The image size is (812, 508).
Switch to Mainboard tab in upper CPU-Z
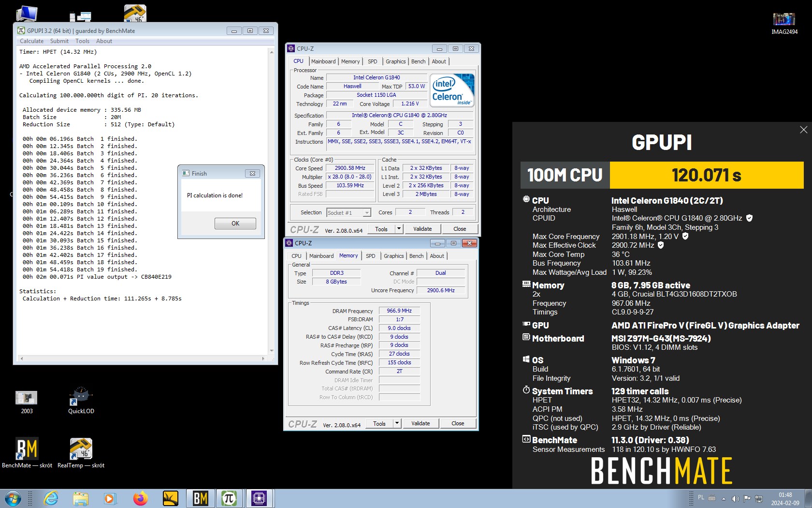323,61
